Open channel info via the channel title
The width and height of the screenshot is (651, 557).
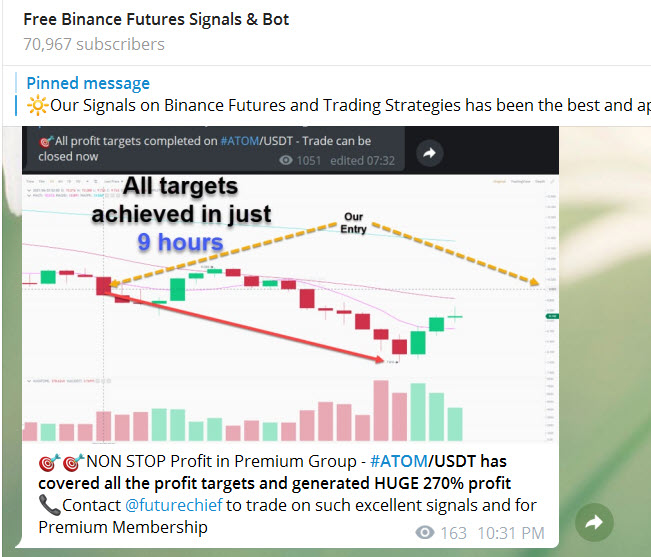156,20
